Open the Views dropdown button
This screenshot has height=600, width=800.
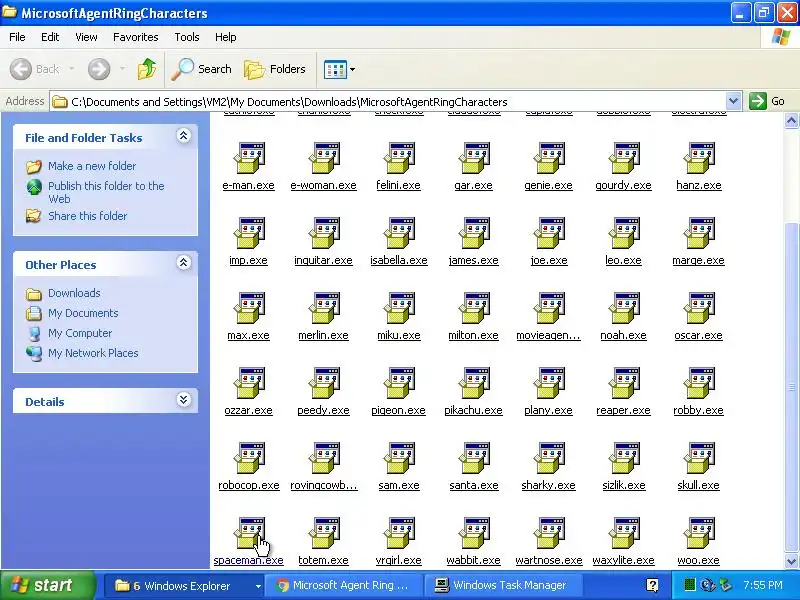pos(339,69)
